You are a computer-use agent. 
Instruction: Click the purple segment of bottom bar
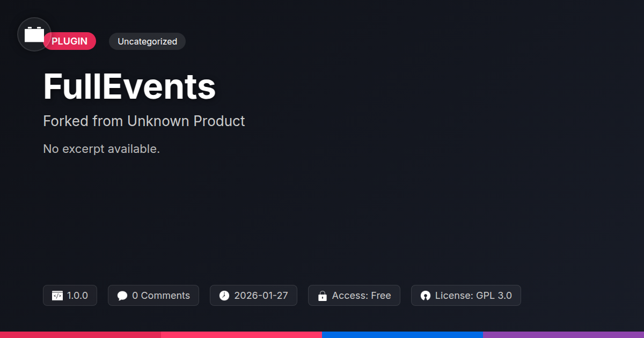pyautogui.click(x=563, y=335)
